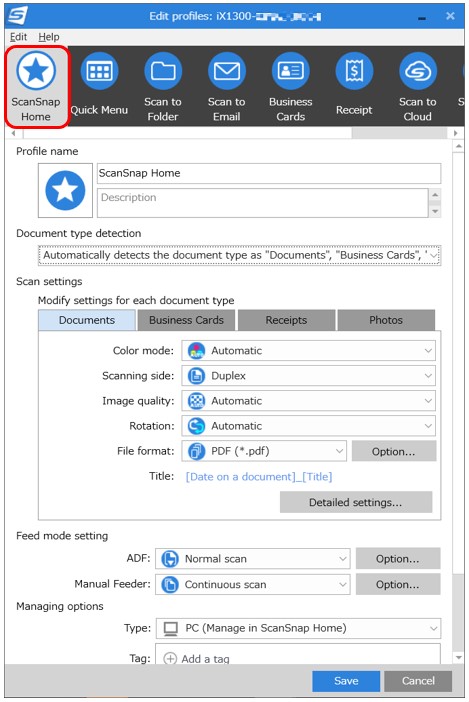
Task: Expand the ADF feed mode dropdown
Action: click(253, 559)
